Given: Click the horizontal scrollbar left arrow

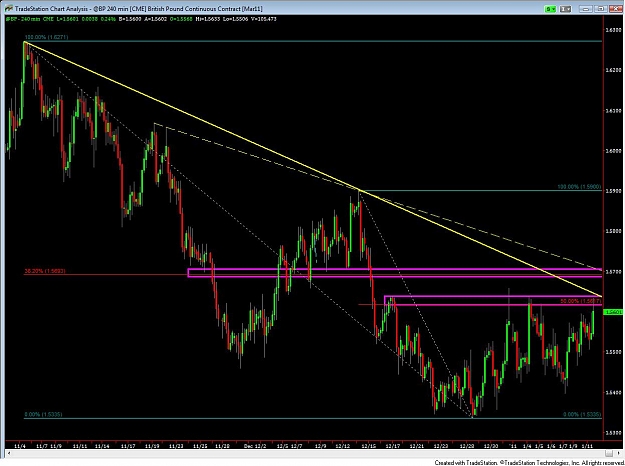Looking at the screenshot, I should click(x=9, y=453).
